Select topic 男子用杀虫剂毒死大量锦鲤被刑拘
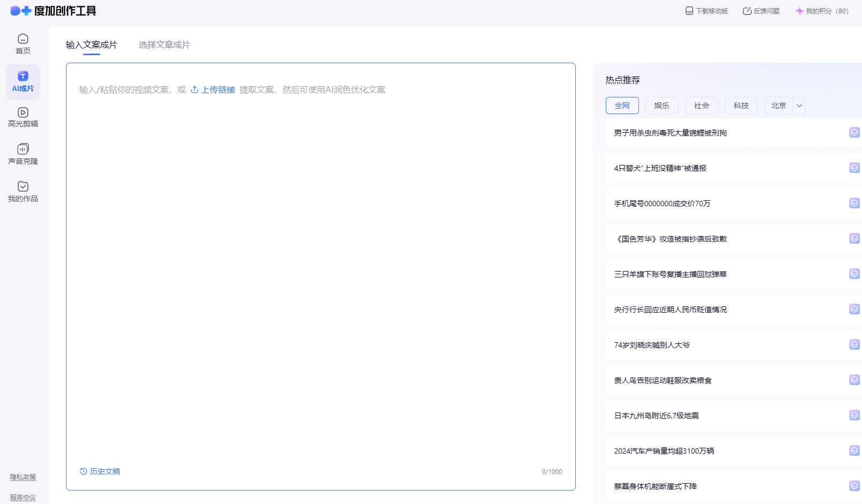The height and width of the screenshot is (504, 862). coord(671,133)
